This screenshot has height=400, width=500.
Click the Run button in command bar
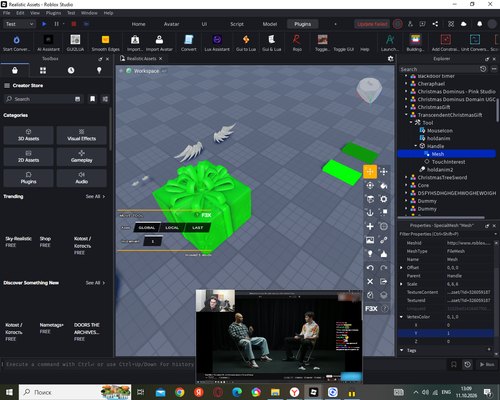point(487,365)
